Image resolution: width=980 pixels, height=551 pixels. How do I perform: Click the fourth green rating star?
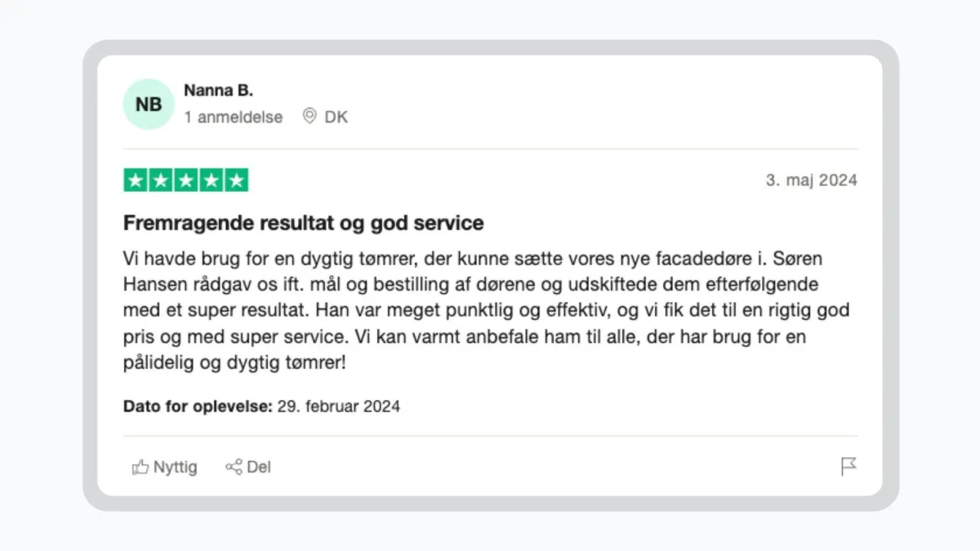[x=212, y=180]
